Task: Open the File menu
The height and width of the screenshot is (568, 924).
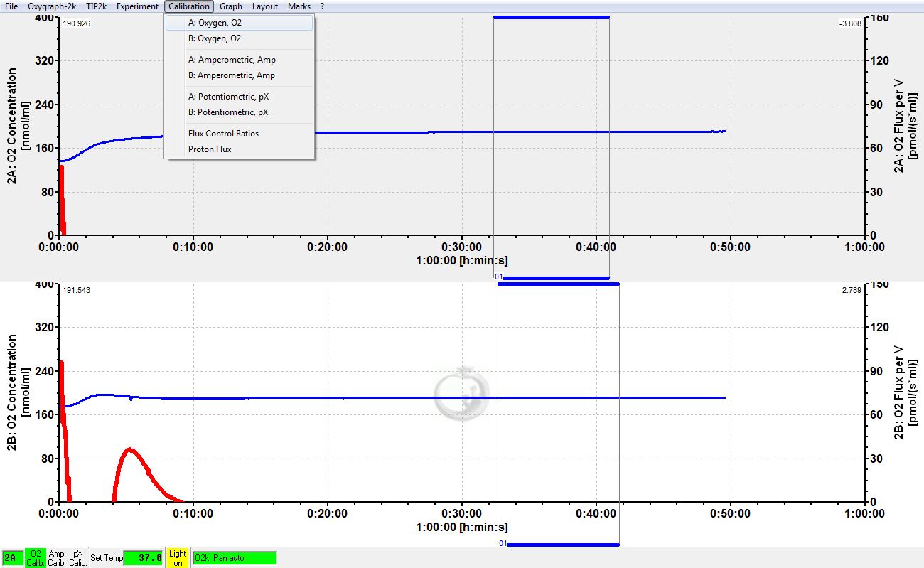Action: (x=11, y=6)
